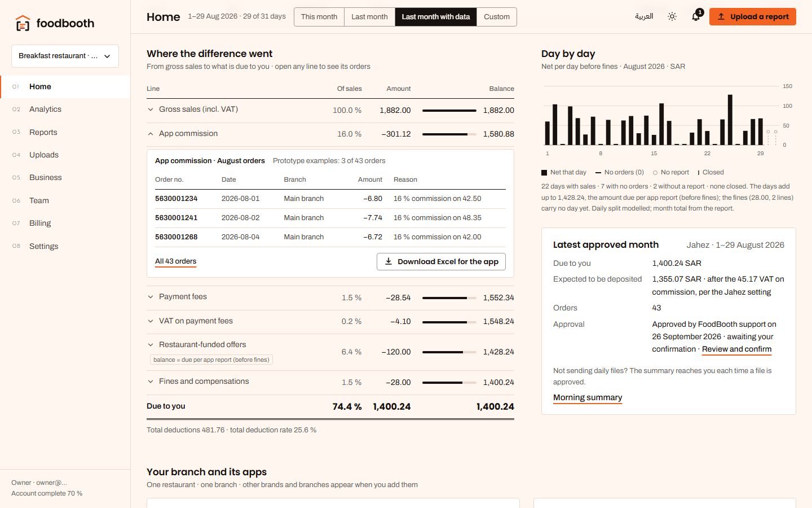Click the Fines and compensations balance bar
The image size is (812, 508).
(x=449, y=383)
